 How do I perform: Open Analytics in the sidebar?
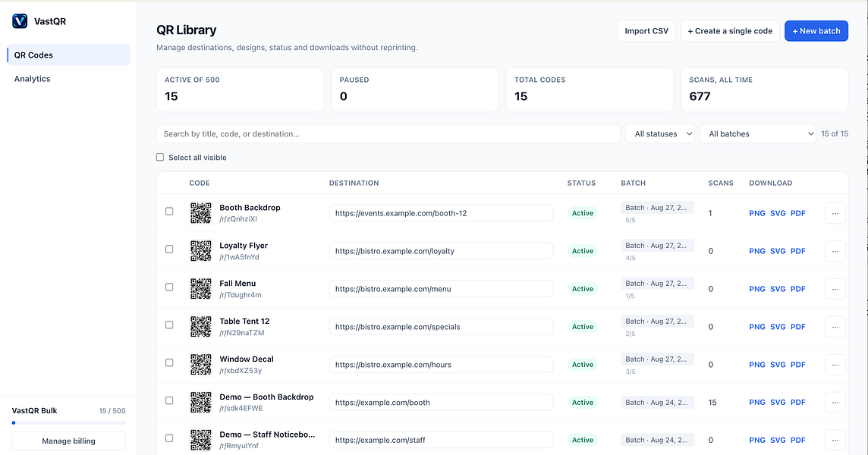pos(68,79)
